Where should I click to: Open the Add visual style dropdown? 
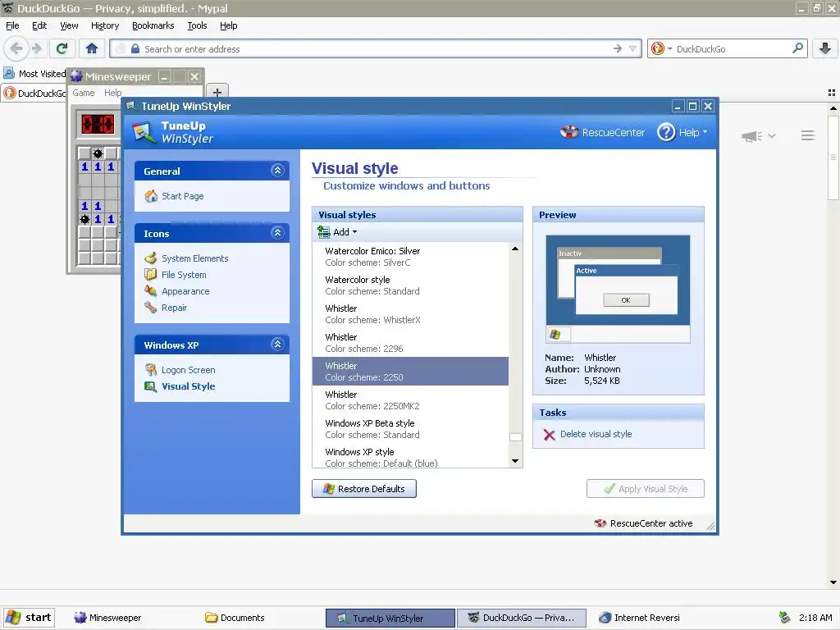coord(337,232)
